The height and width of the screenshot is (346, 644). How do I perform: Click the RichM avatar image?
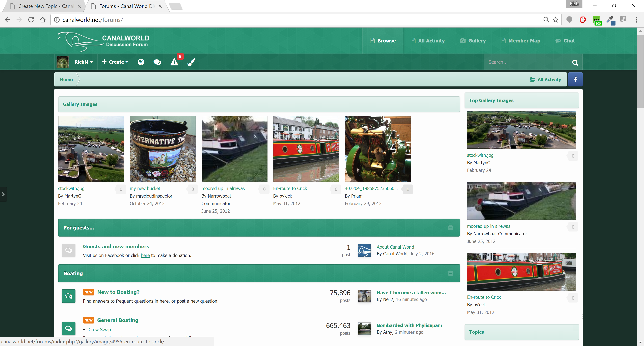point(63,62)
